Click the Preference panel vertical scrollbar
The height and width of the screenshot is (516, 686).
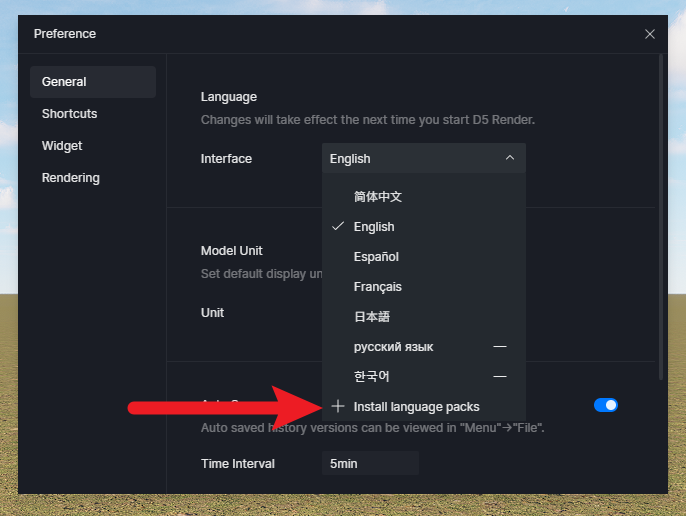[x=660, y=220]
